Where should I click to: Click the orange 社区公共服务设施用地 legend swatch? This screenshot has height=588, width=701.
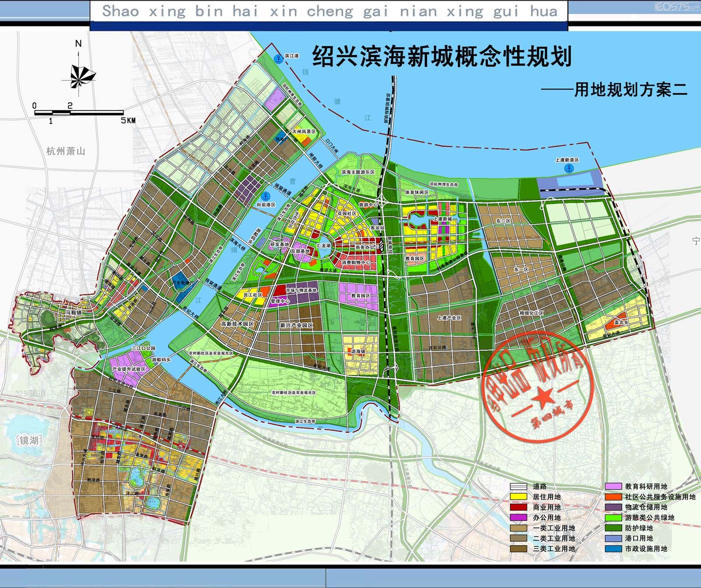click(x=613, y=497)
